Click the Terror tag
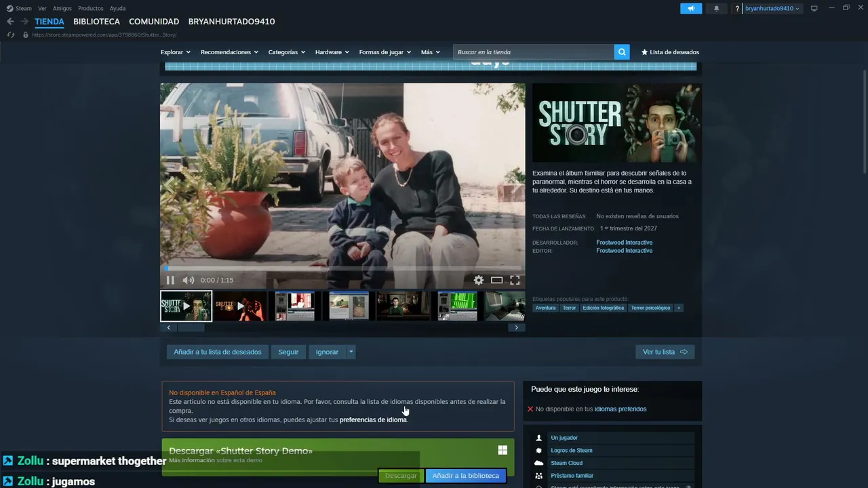 569,308
